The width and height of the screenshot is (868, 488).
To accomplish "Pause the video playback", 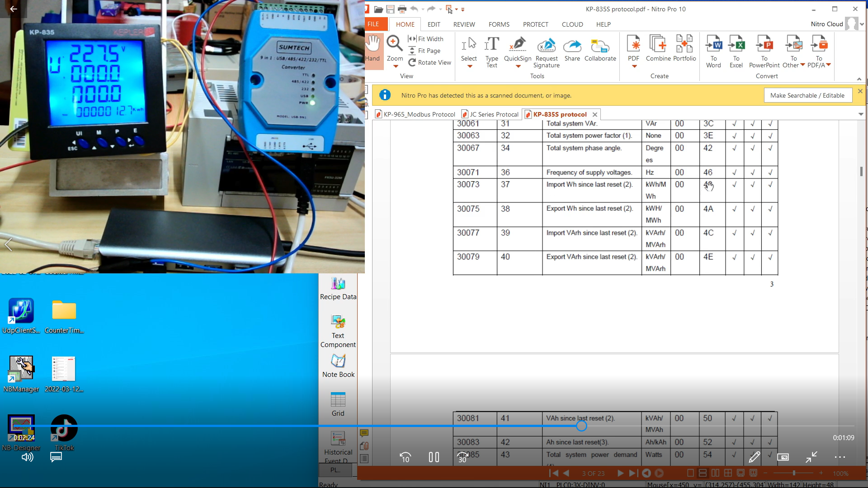I will [x=434, y=457].
